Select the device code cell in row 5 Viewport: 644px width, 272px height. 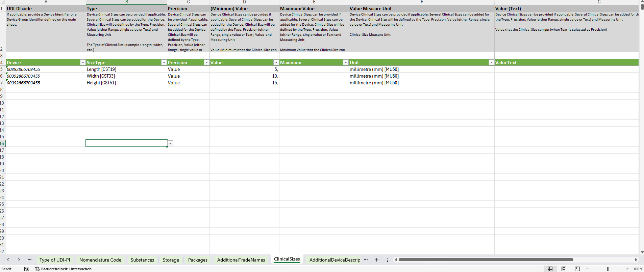(x=46, y=69)
